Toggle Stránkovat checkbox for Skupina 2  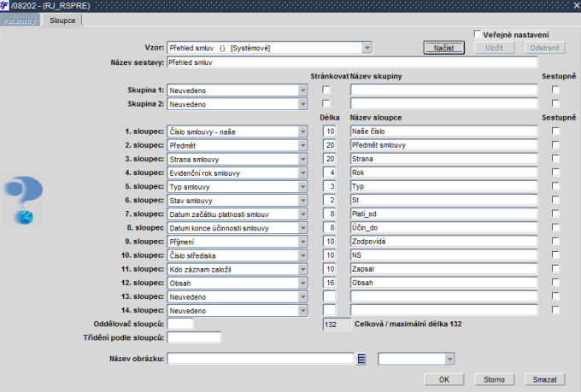(x=326, y=103)
